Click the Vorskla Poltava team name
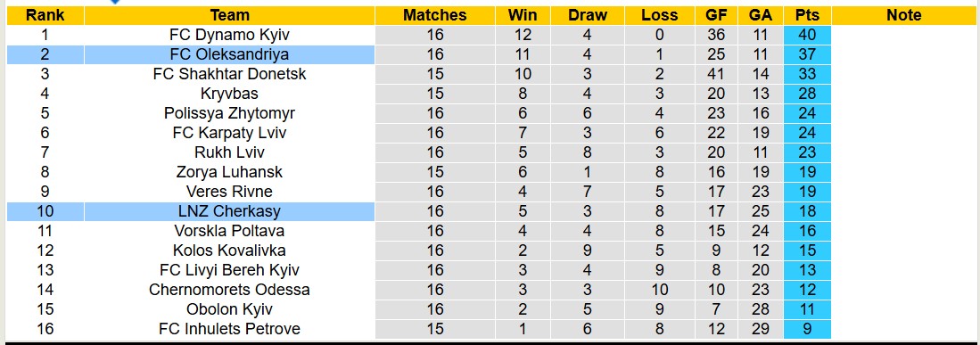This screenshot has width=980, height=345. pyautogui.click(x=229, y=231)
